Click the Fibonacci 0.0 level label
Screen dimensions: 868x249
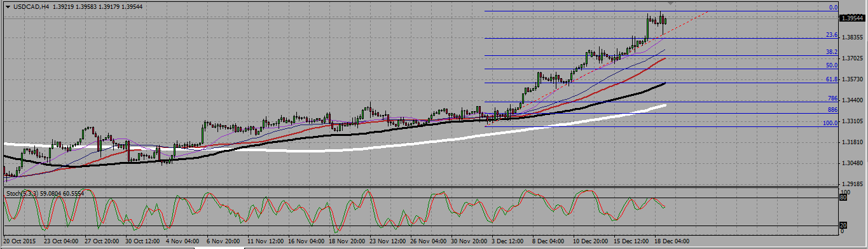point(833,8)
